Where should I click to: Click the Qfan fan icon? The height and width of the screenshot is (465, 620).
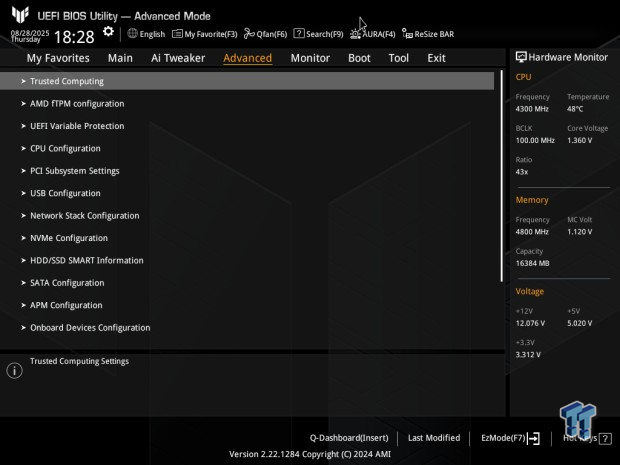click(x=249, y=34)
